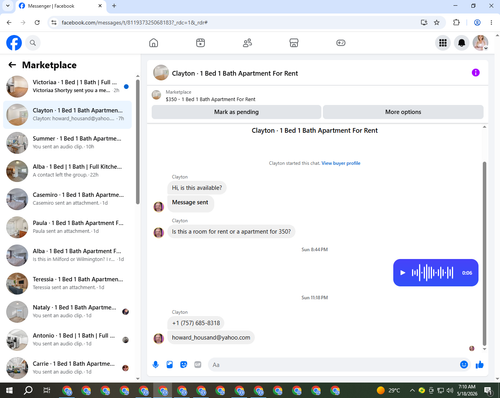
Task: Open the Teressia conversation
Action: [67, 283]
